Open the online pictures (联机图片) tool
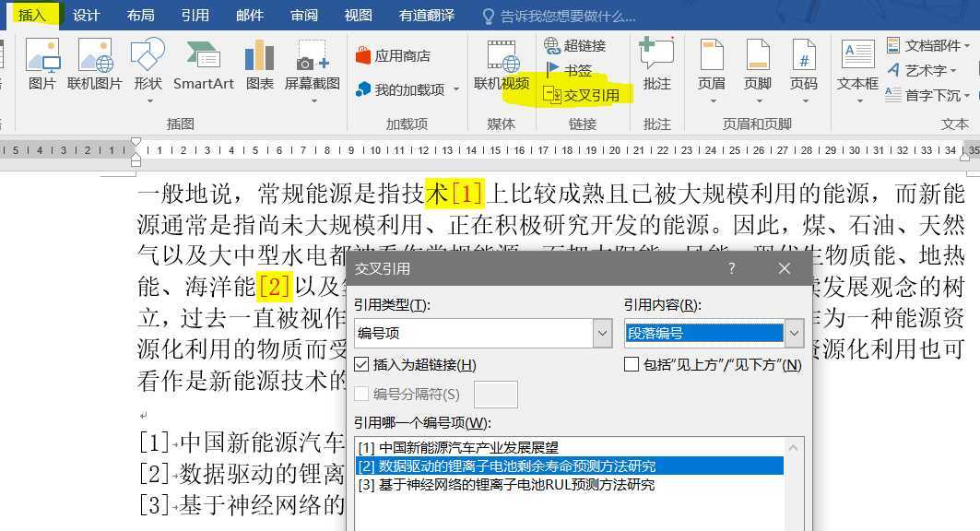Image resolution: width=980 pixels, height=531 pixels. point(94,65)
